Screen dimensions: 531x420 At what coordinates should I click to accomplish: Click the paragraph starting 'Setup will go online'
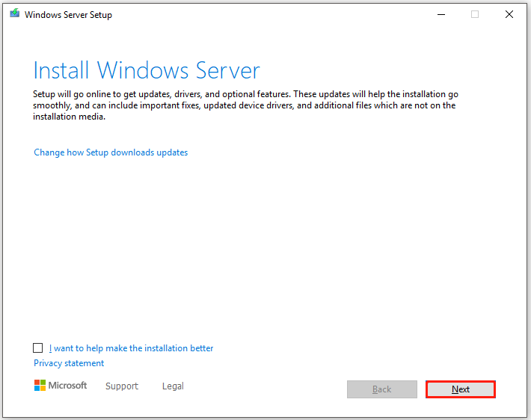pyautogui.click(x=245, y=105)
